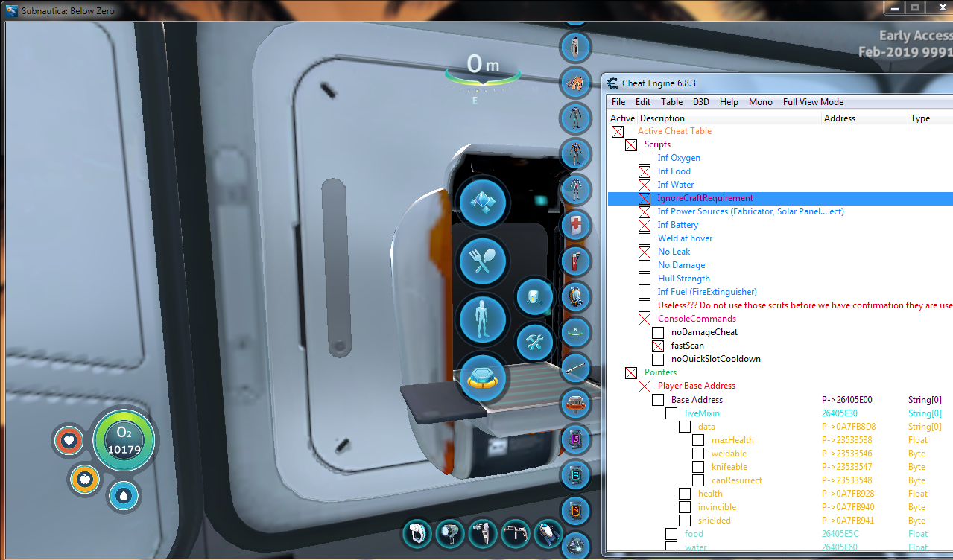
Task: Open the Personal human-figure fabricator category
Action: [483, 318]
